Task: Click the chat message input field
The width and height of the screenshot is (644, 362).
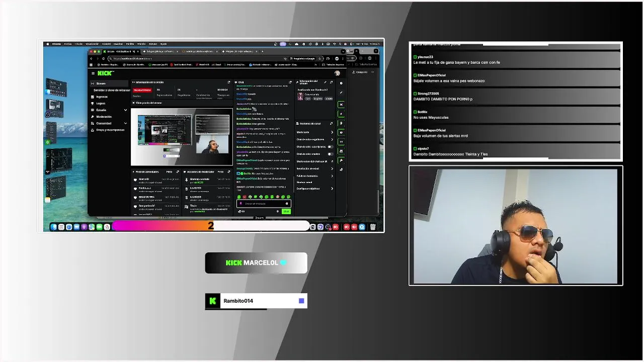Action: [264, 204]
